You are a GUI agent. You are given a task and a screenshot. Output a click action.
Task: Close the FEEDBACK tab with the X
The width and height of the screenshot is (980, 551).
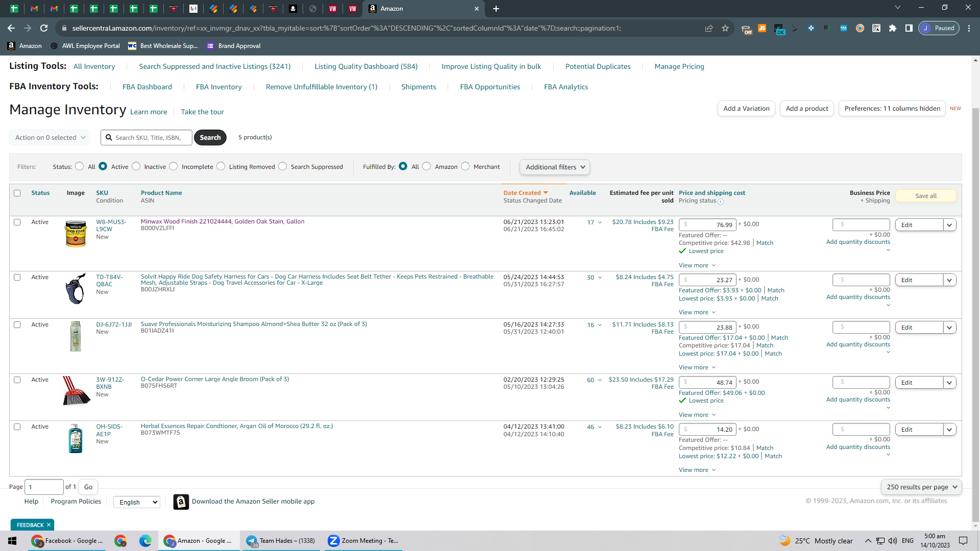[49, 525]
